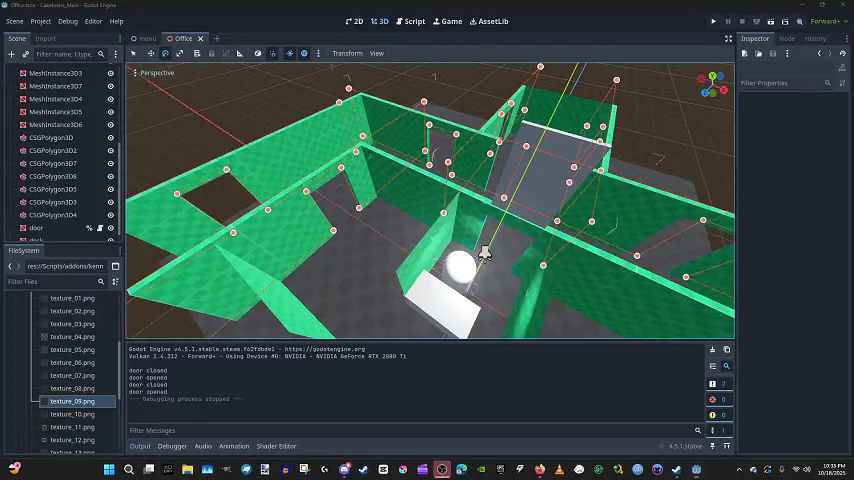
Task: Click the Filter Properties input field
Action: pos(786,83)
